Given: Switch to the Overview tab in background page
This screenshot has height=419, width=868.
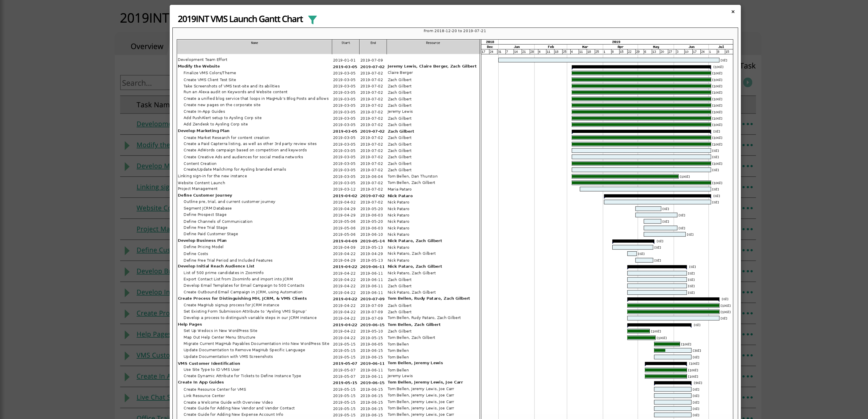Looking at the screenshot, I should [147, 46].
